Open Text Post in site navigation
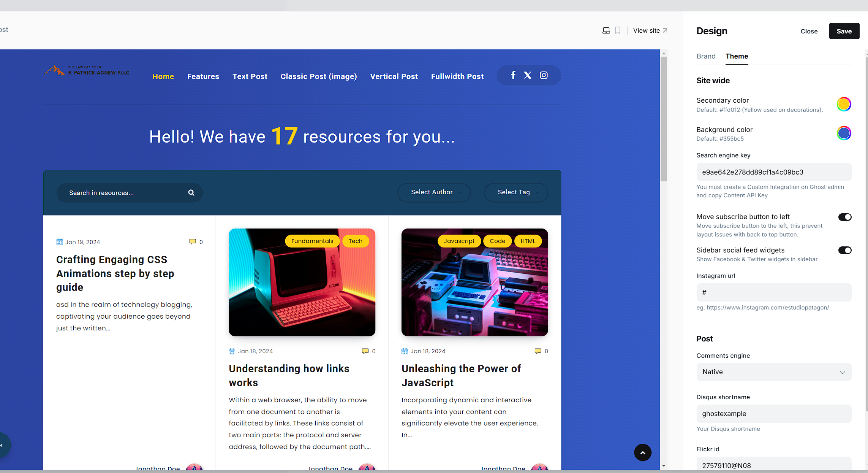Screen dimensions: 868x473 click(250, 76)
